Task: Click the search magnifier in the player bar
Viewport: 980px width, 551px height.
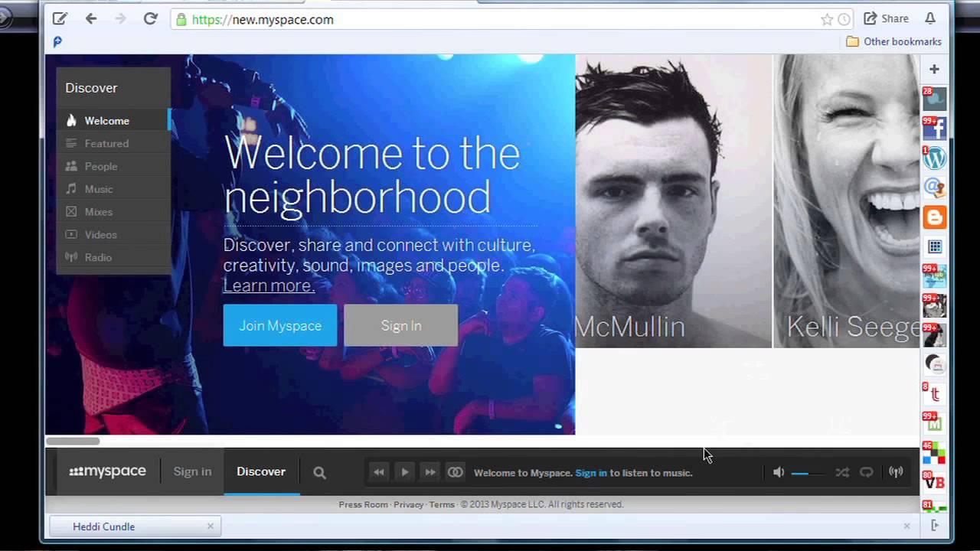Action: point(319,471)
